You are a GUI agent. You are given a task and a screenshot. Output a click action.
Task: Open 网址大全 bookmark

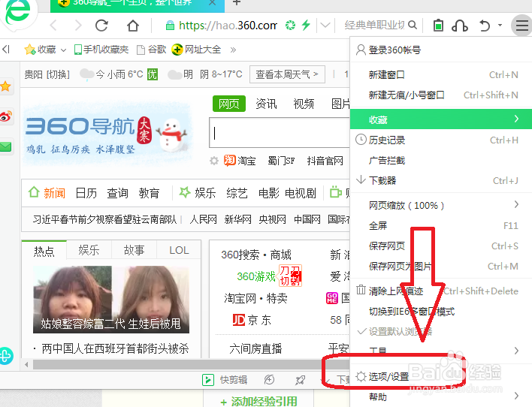click(196, 50)
